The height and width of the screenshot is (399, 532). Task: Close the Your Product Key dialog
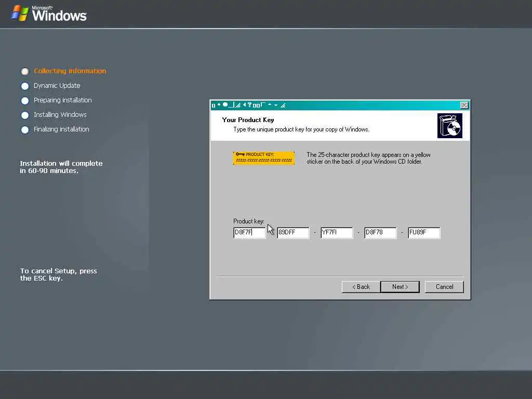pyautogui.click(x=464, y=105)
